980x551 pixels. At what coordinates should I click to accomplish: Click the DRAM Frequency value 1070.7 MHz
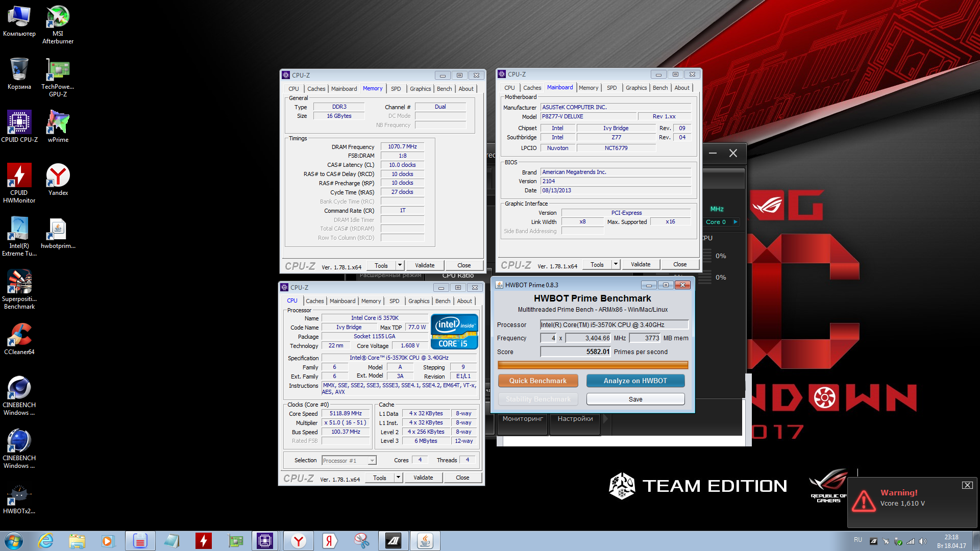point(402,146)
